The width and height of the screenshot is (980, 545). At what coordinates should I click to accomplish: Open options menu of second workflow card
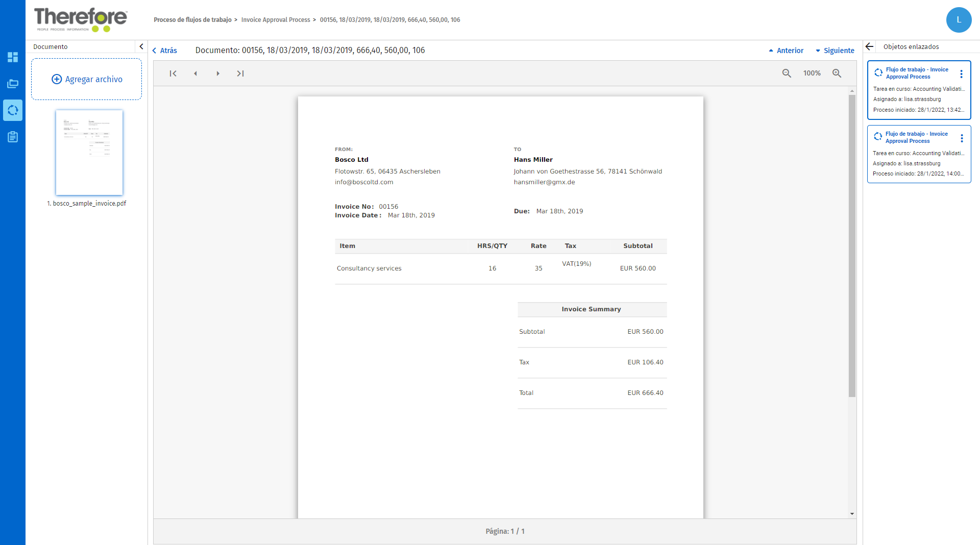(x=962, y=138)
